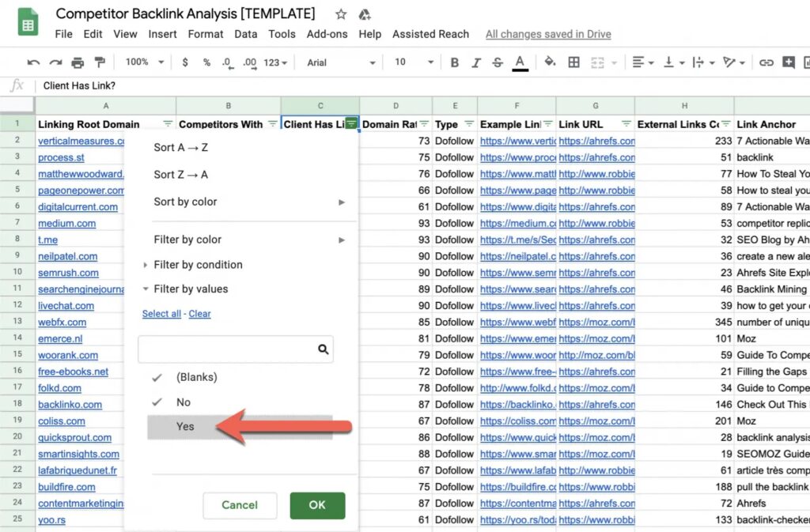Click the Insert link icon
The height and width of the screenshot is (532, 810).
pyautogui.click(x=766, y=62)
